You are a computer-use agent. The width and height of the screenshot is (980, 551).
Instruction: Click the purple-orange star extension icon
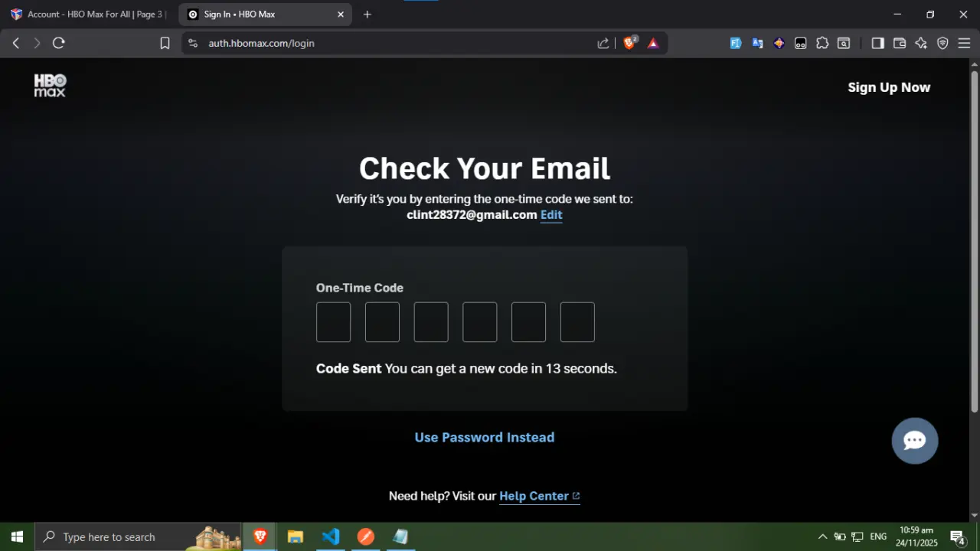click(779, 43)
